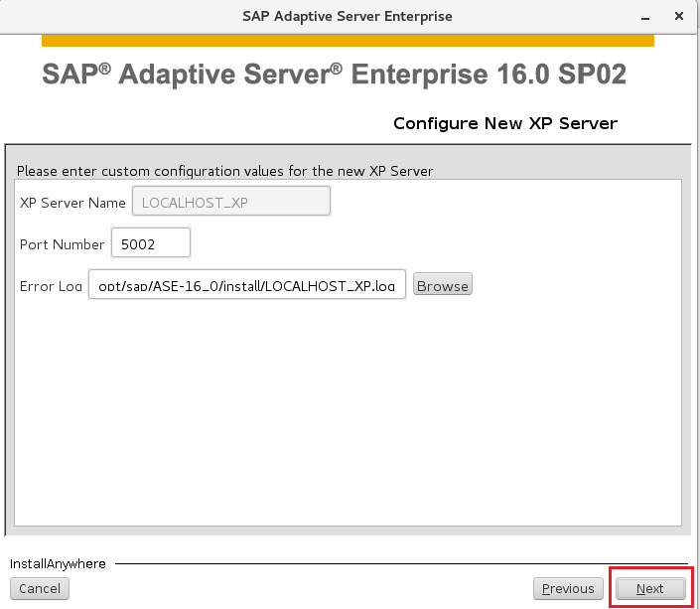Minimize the installer window
The height and width of the screenshot is (609, 700).
(645, 17)
